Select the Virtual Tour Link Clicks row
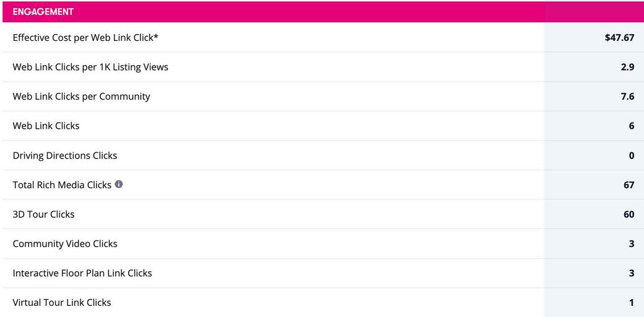 click(x=323, y=303)
